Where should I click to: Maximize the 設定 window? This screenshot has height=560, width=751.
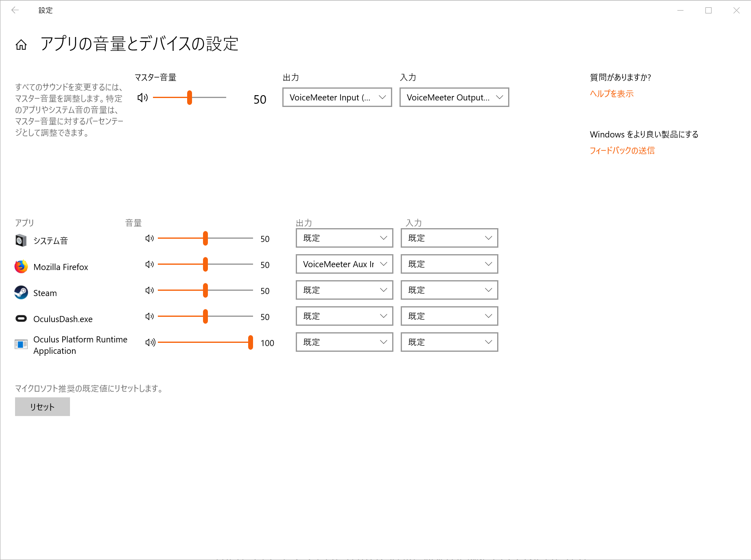click(708, 10)
